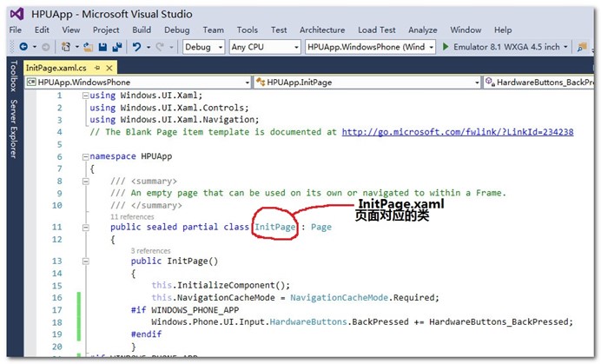This screenshot has height=364, width=601.
Task: Collapse the summary comment block at line 8
Action: point(85,181)
